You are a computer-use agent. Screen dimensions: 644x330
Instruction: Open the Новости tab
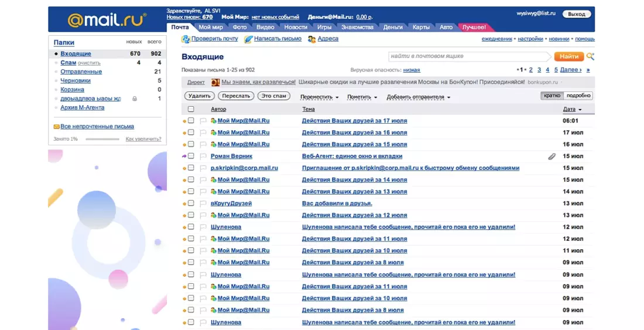pyautogui.click(x=296, y=27)
